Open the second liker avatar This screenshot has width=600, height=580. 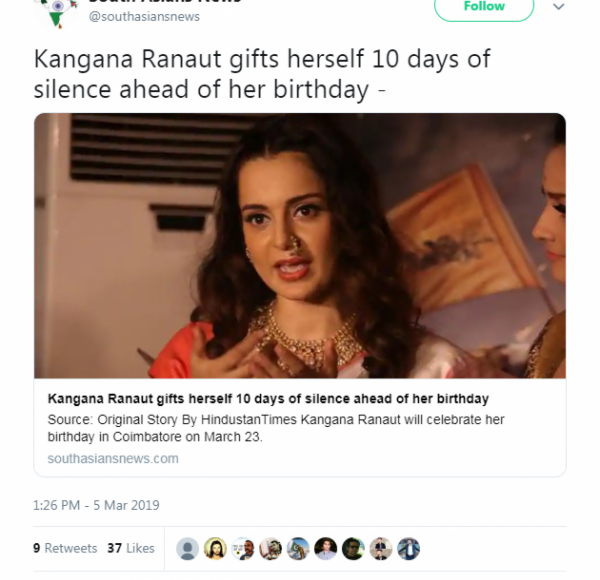coord(215,548)
